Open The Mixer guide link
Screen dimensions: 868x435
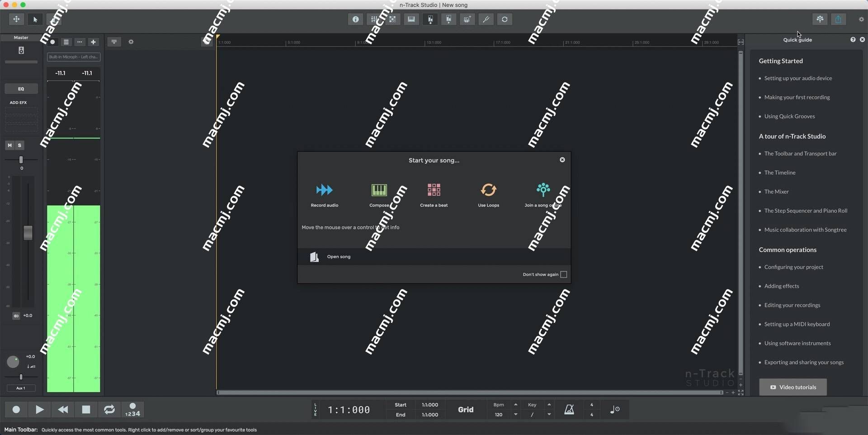click(x=776, y=192)
